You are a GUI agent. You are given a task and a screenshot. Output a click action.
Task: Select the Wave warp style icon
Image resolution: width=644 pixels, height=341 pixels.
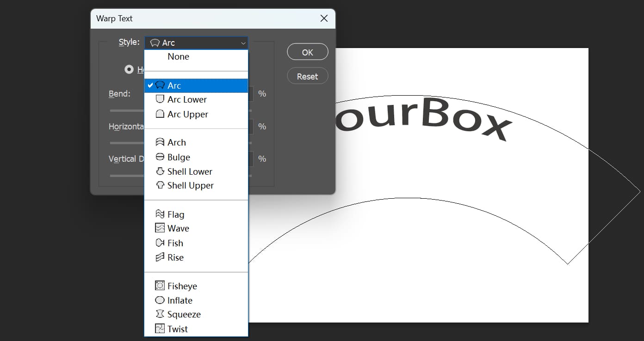point(160,228)
